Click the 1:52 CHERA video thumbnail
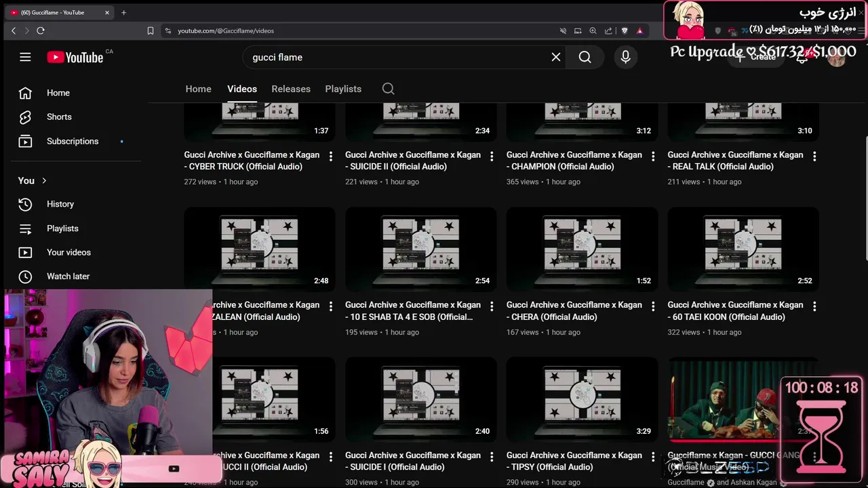 pos(583,249)
